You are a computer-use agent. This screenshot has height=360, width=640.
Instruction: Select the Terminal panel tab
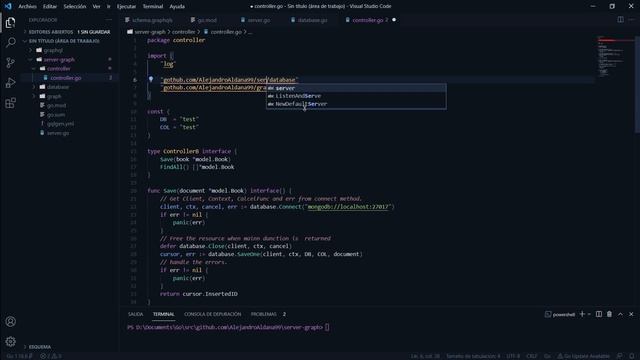163,314
